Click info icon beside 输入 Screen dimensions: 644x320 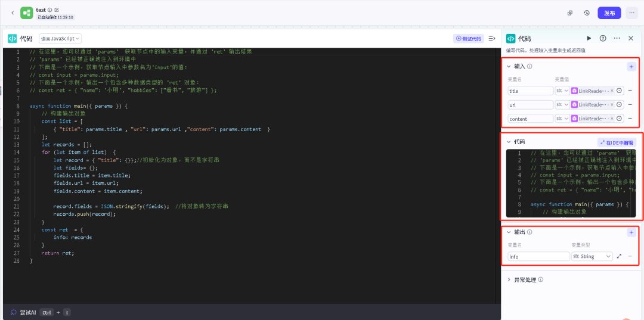pos(530,66)
